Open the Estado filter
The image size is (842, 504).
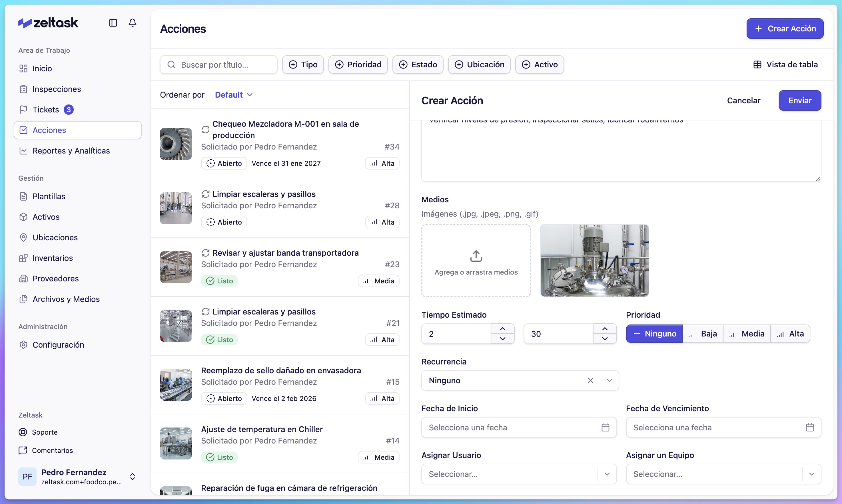[x=418, y=64]
